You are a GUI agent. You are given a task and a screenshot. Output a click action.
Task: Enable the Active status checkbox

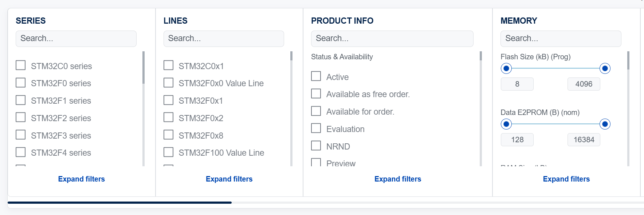[x=316, y=76]
